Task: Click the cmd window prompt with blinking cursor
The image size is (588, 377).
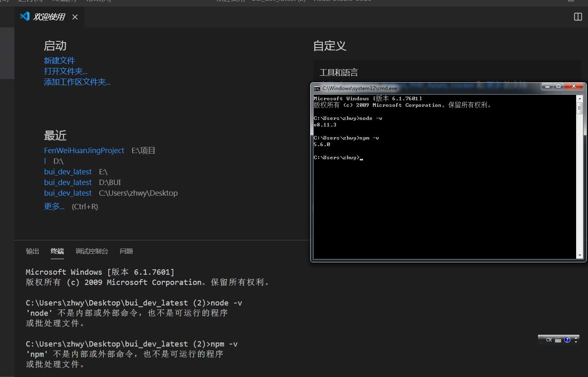Action: (338, 158)
